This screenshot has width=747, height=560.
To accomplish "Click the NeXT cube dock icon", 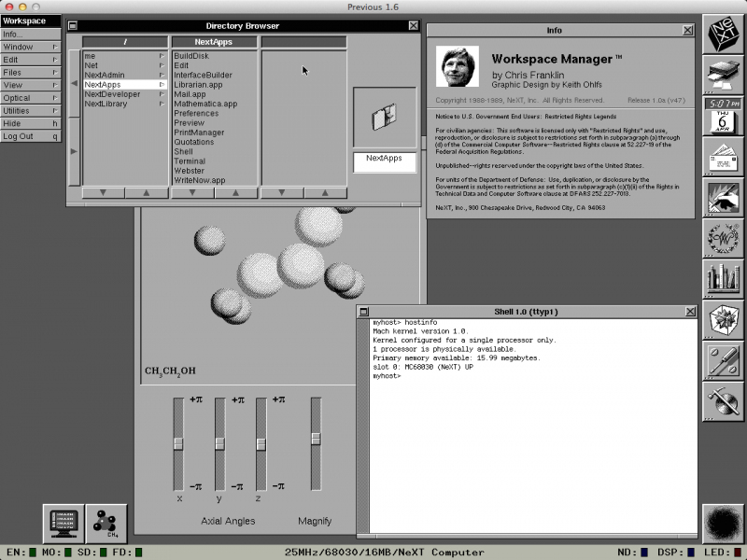I will [724, 33].
